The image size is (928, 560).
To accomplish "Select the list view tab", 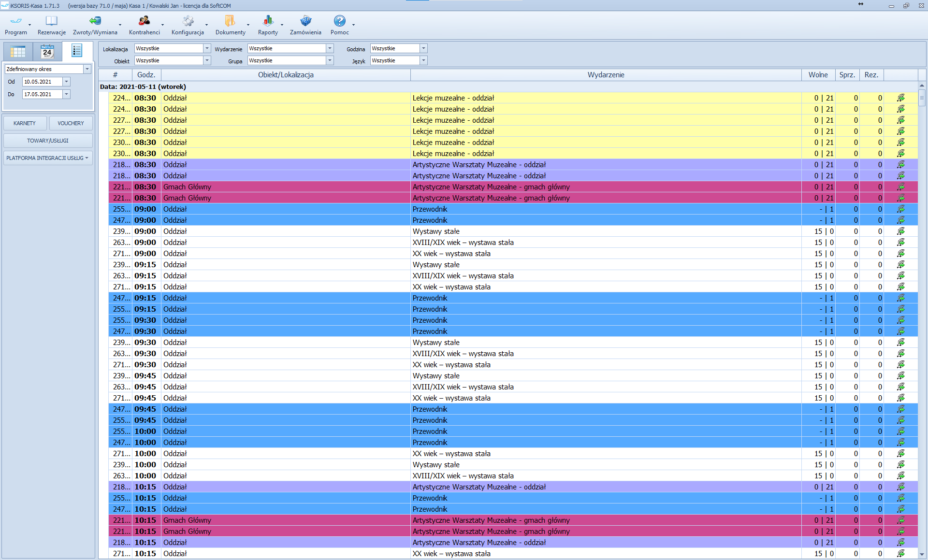I will (x=77, y=51).
